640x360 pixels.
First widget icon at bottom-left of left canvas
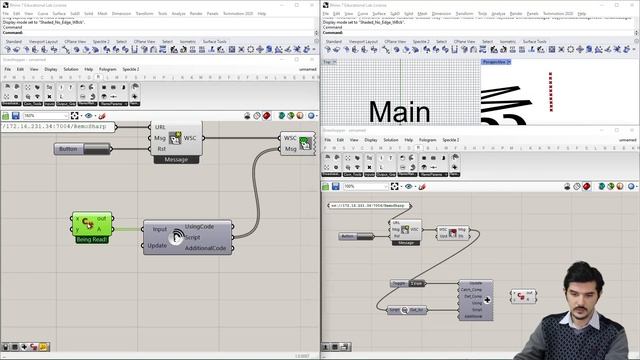click(x=5, y=347)
